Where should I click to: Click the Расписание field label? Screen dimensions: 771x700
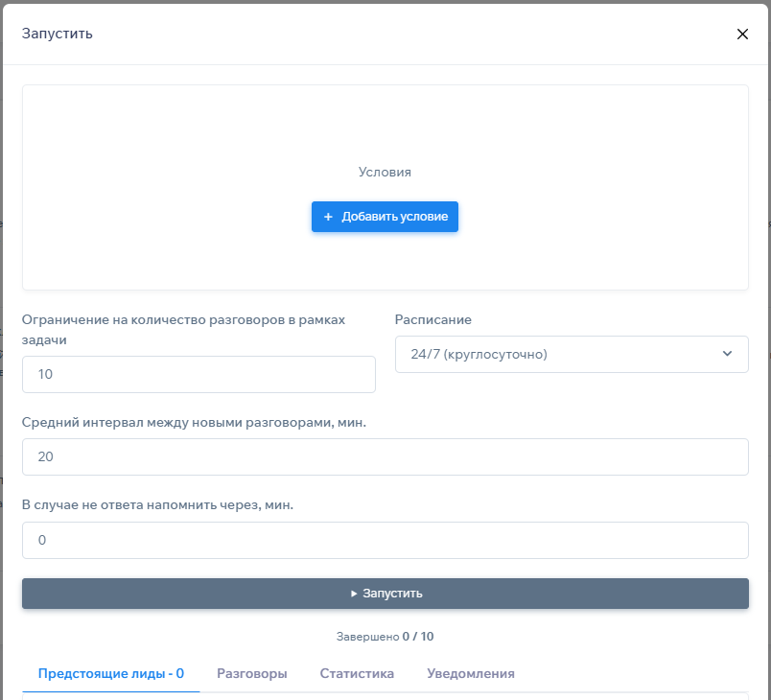click(433, 320)
